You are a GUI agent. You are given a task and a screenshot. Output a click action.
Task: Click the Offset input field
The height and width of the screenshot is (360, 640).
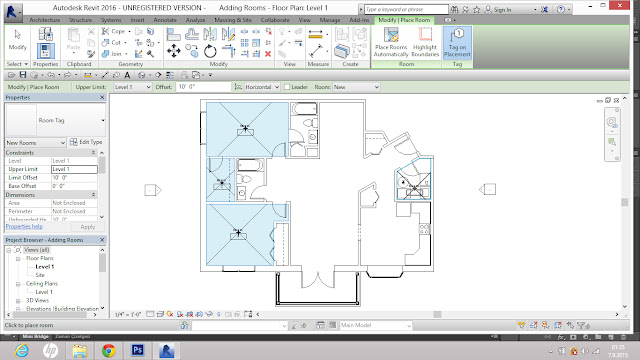coord(203,87)
